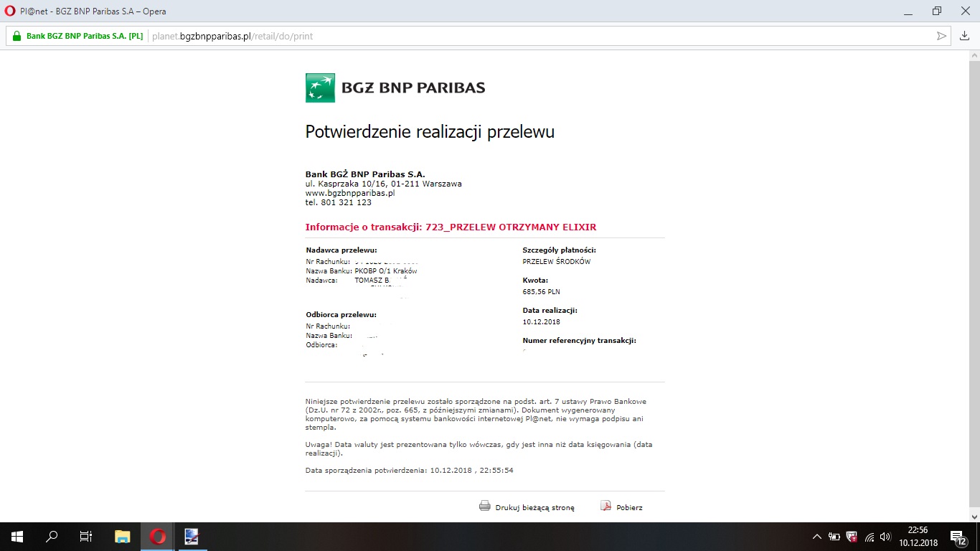
Task: Click the red shield antivirus tray icon
Action: pyautogui.click(x=852, y=537)
